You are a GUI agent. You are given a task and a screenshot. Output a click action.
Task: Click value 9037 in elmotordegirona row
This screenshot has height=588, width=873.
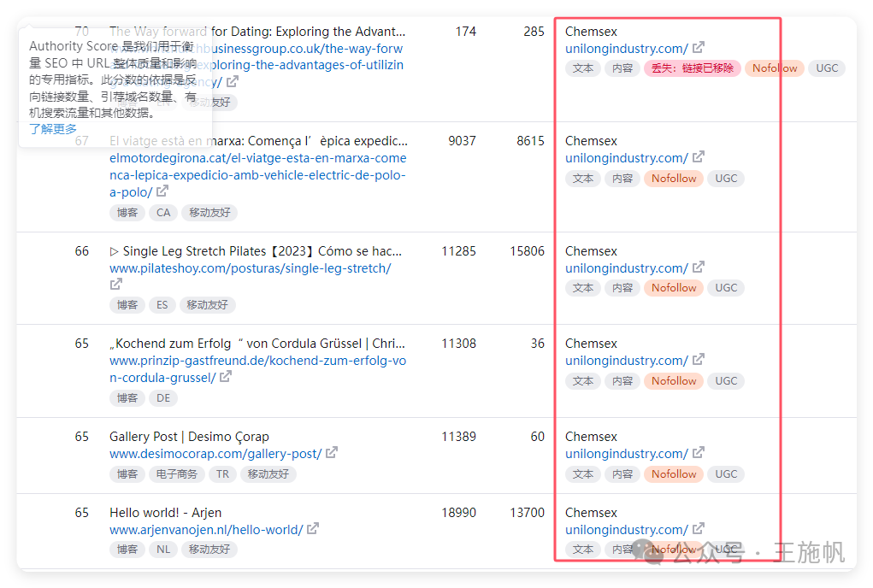click(462, 141)
